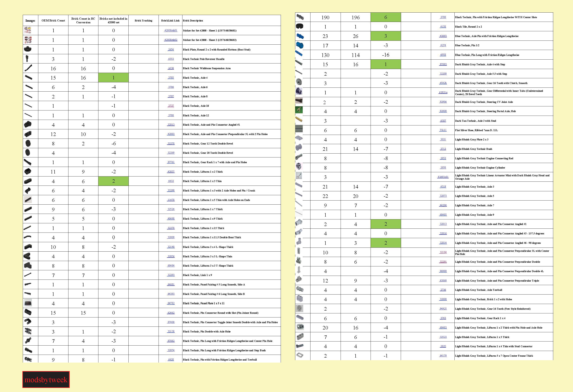The height and width of the screenshot is (392, 573).
Task: Click the Black Tile Round 2 x 2 image
Action: [299, 26]
